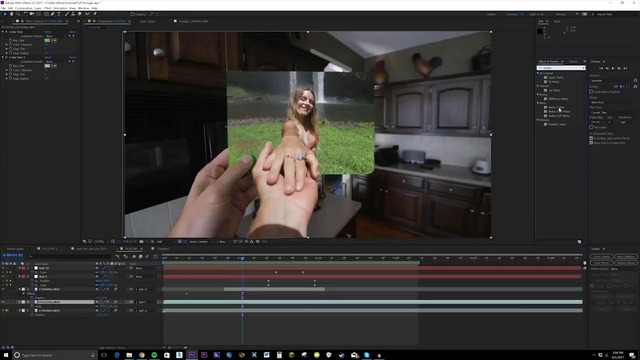This screenshot has height=360, width=640.
Task: Select the Hand tool
Action: (11, 14)
